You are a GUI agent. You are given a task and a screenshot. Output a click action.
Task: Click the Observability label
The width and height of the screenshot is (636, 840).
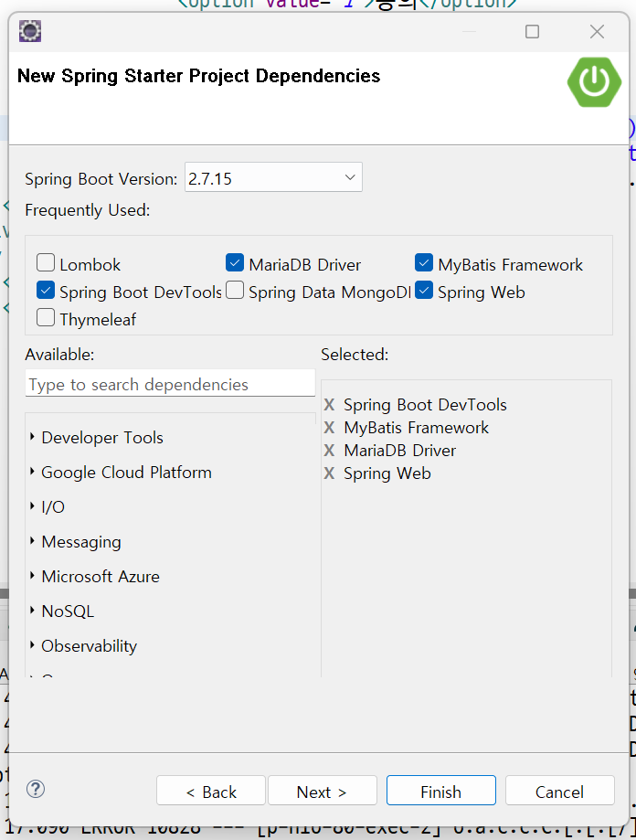[89, 646]
